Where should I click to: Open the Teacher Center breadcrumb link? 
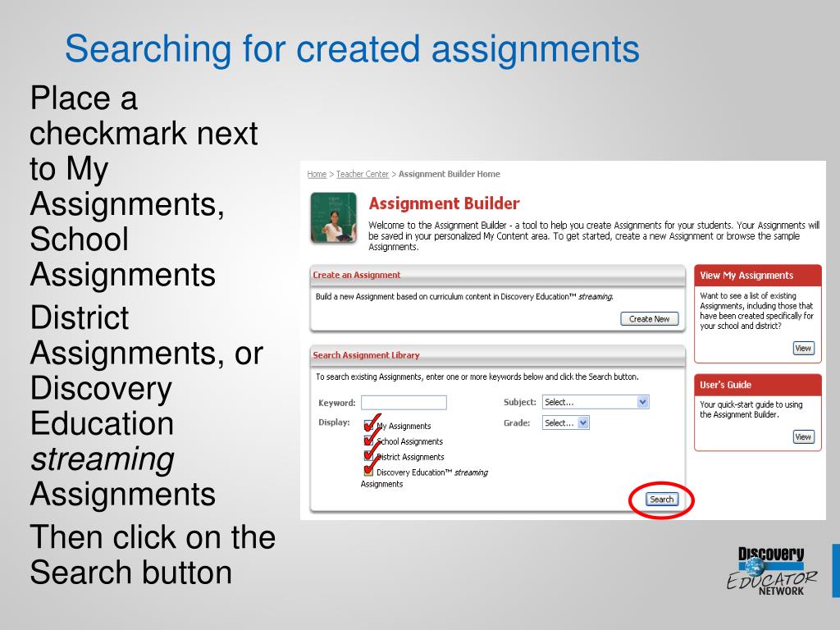pyautogui.click(x=362, y=174)
